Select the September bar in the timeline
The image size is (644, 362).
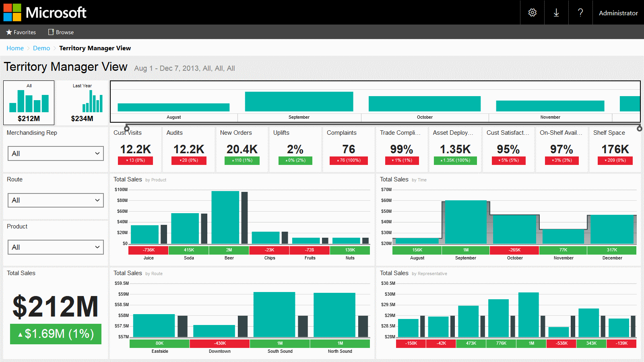(299, 101)
